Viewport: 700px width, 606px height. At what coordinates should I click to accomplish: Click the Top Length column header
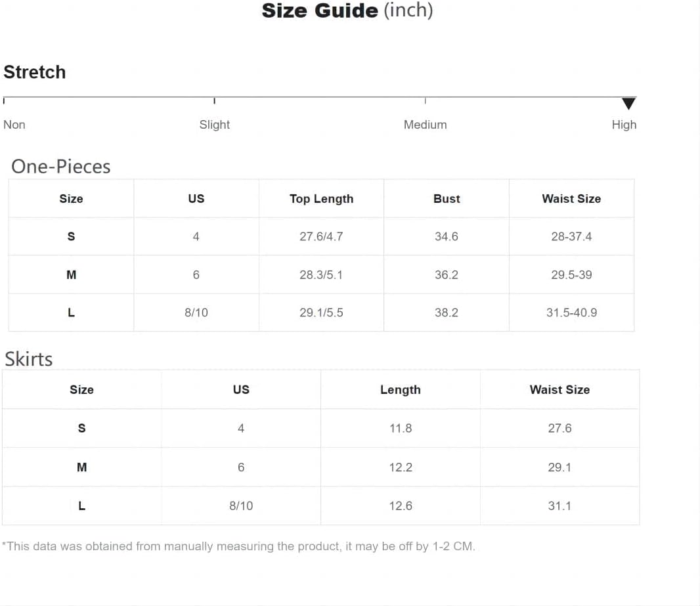(321, 198)
